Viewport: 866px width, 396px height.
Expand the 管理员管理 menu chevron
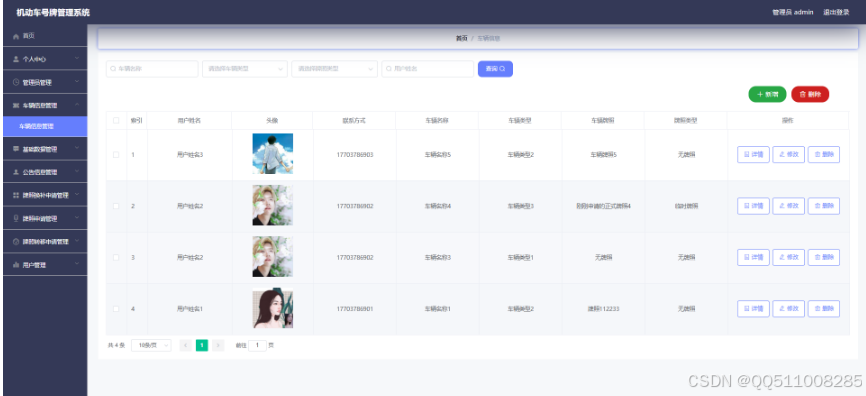[77, 81]
